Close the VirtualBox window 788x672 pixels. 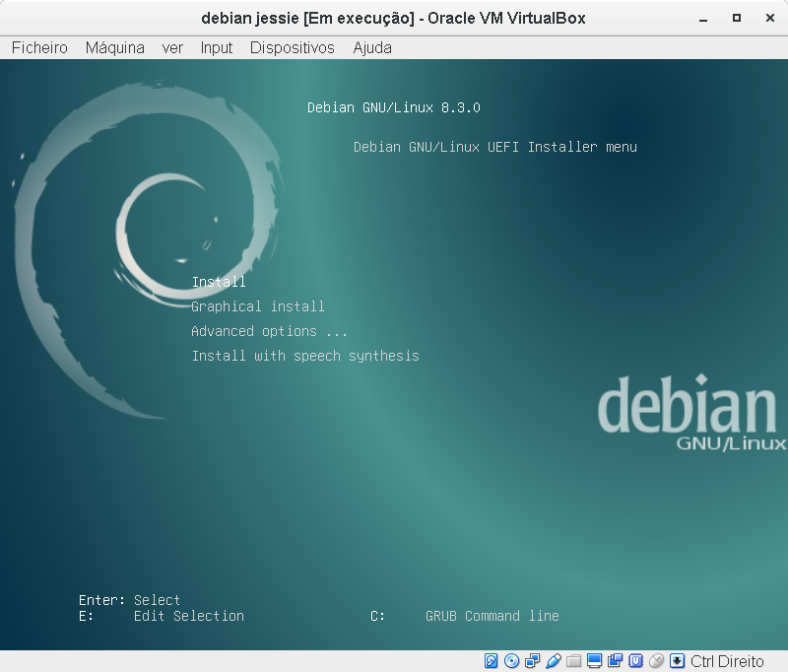[770, 18]
